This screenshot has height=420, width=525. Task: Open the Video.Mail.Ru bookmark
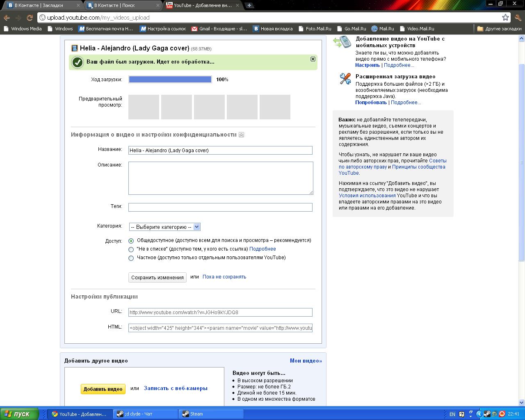point(417,29)
